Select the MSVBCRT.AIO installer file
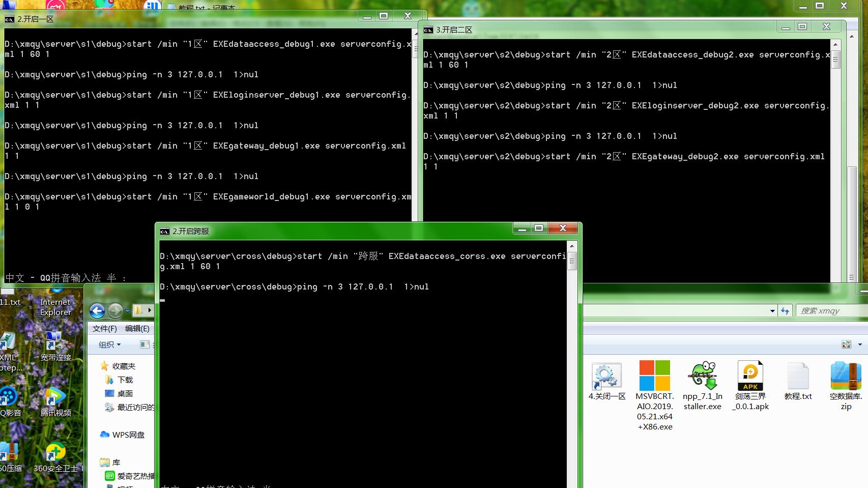The height and width of the screenshot is (488, 868). tap(654, 376)
